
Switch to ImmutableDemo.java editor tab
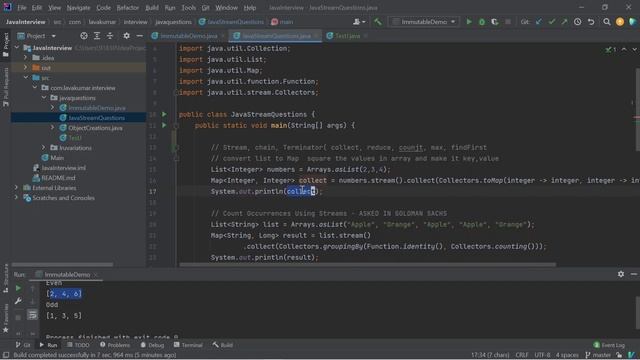pos(188,36)
